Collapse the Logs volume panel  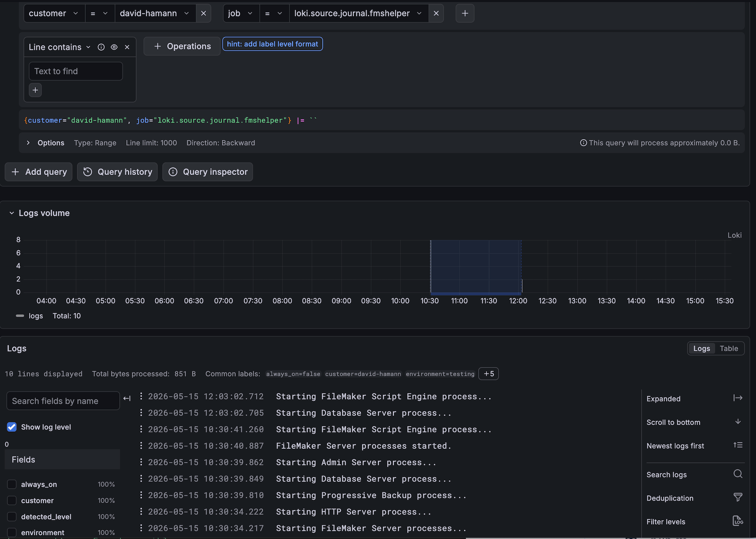click(x=12, y=213)
